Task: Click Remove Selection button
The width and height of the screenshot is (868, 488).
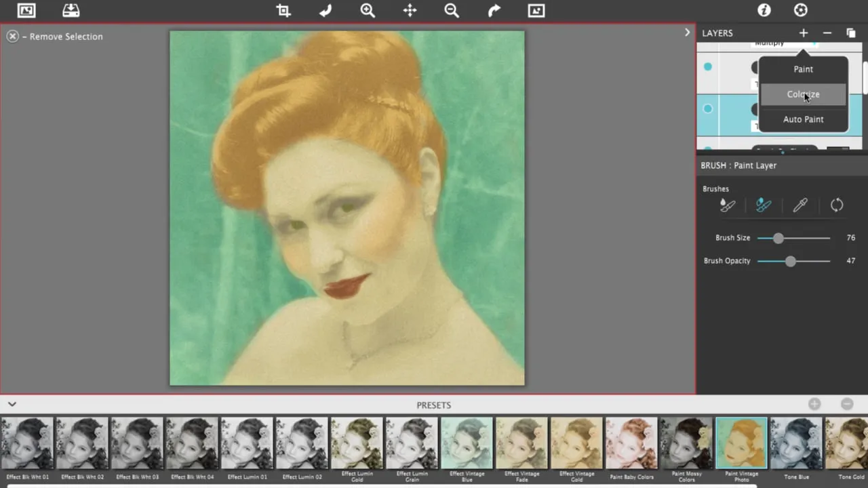Action: coord(55,37)
